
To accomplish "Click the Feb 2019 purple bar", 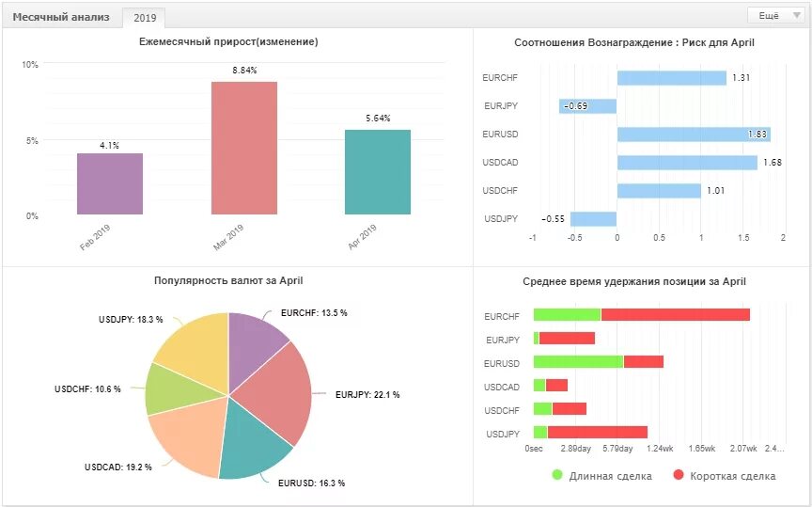I will point(110,183).
